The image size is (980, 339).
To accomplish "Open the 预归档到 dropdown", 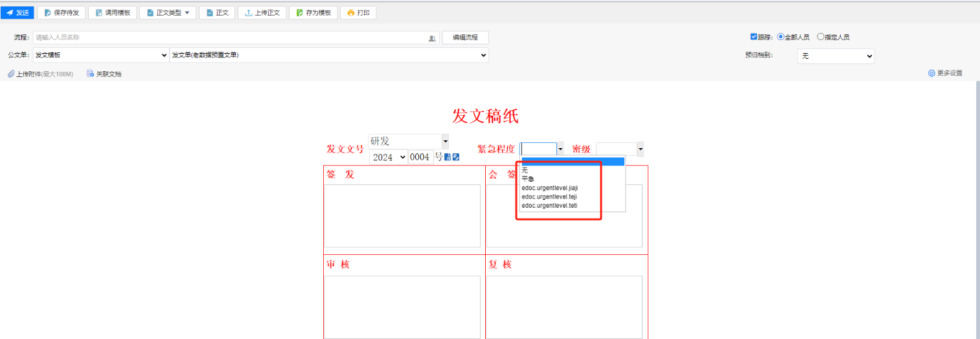I will coord(836,56).
